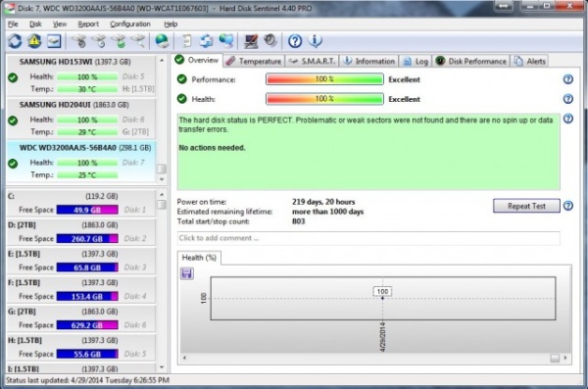Click the laptop display toolbar icon
The width and height of the screenshot is (588, 389).
[x=251, y=41]
